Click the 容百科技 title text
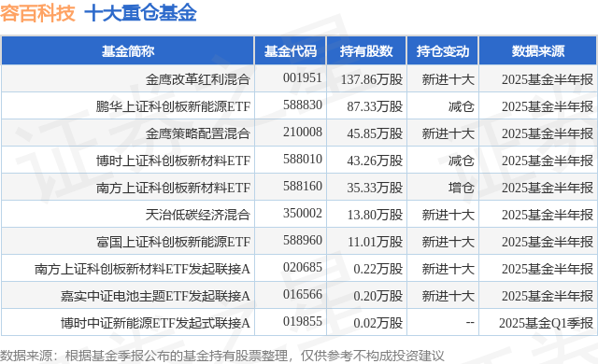This screenshot has height=364, width=598. pos(37,12)
